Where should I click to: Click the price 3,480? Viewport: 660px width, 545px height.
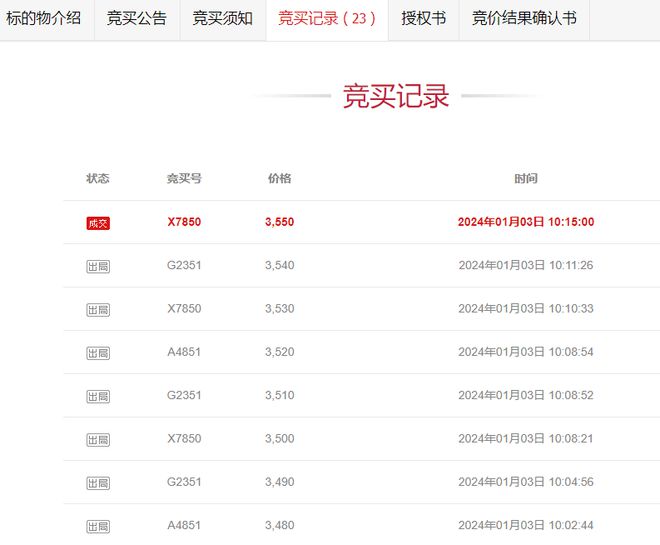coord(279,525)
